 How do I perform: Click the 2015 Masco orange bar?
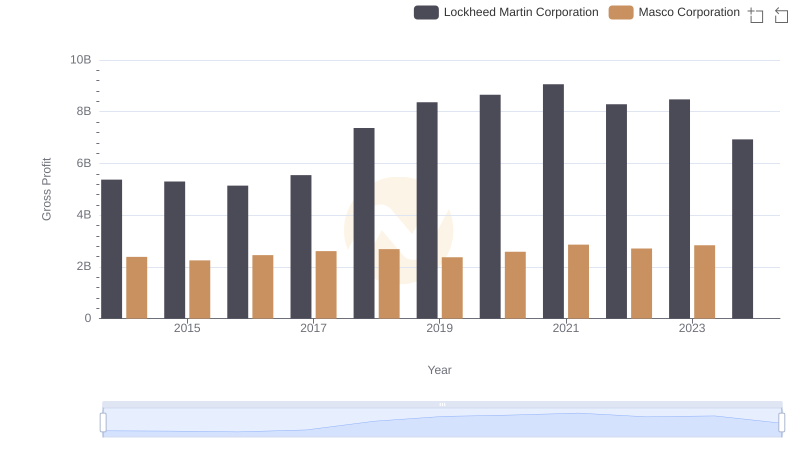[x=199, y=290]
